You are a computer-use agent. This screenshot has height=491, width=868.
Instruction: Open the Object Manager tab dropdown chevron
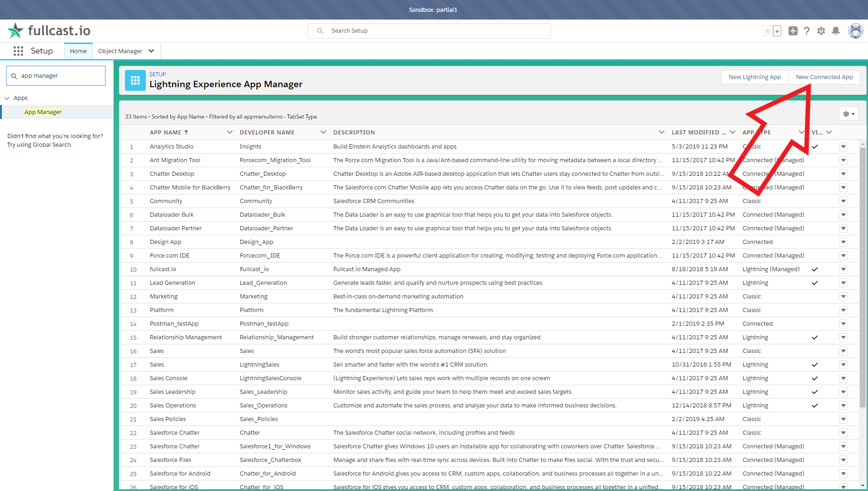tap(152, 51)
